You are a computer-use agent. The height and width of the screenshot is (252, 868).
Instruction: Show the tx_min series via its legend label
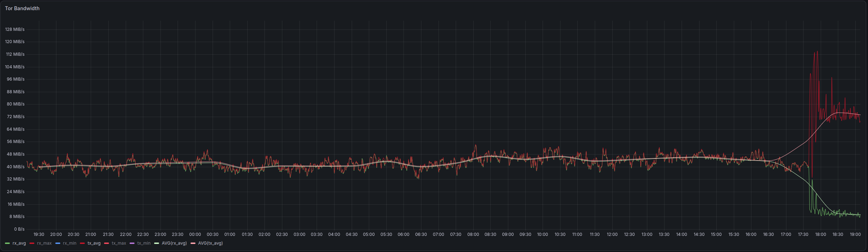point(144,243)
